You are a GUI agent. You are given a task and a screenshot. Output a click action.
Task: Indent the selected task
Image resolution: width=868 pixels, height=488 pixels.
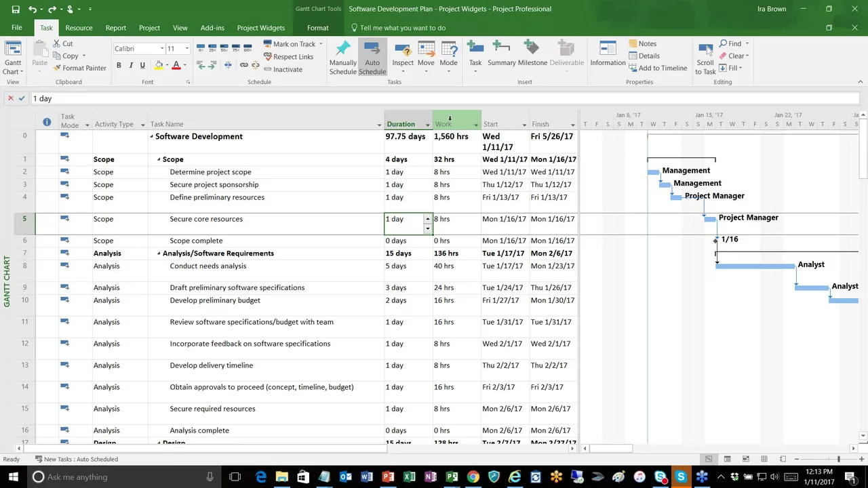(213, 65)
